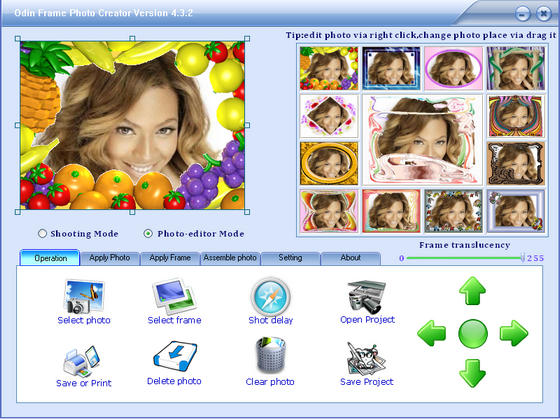This screenshot has width=560, height=420.
Task: Select the Photo-editor Mode radio button
Action: click(148, 234)
